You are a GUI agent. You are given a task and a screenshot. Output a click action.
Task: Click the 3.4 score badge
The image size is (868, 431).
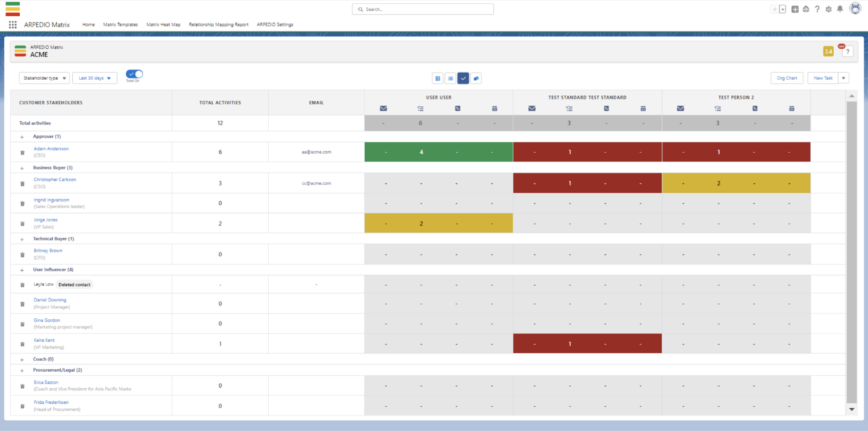(828, 52)
